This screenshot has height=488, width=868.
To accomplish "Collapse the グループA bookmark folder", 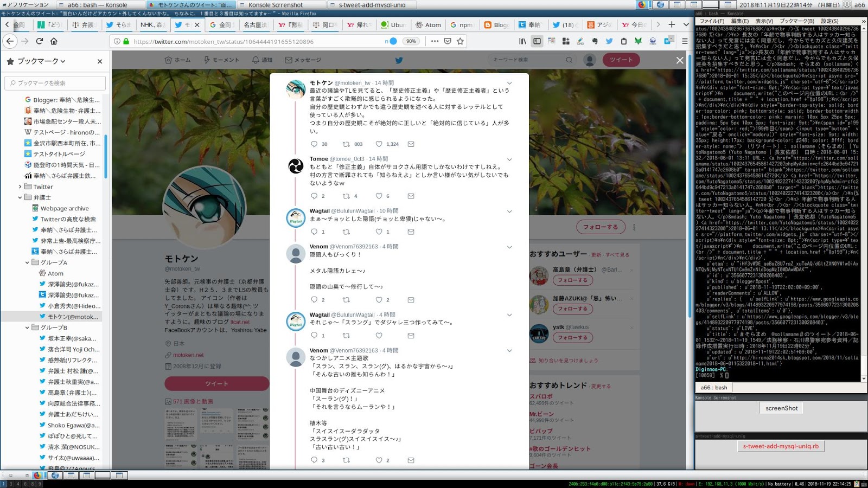I will click(x=27, y=262).
